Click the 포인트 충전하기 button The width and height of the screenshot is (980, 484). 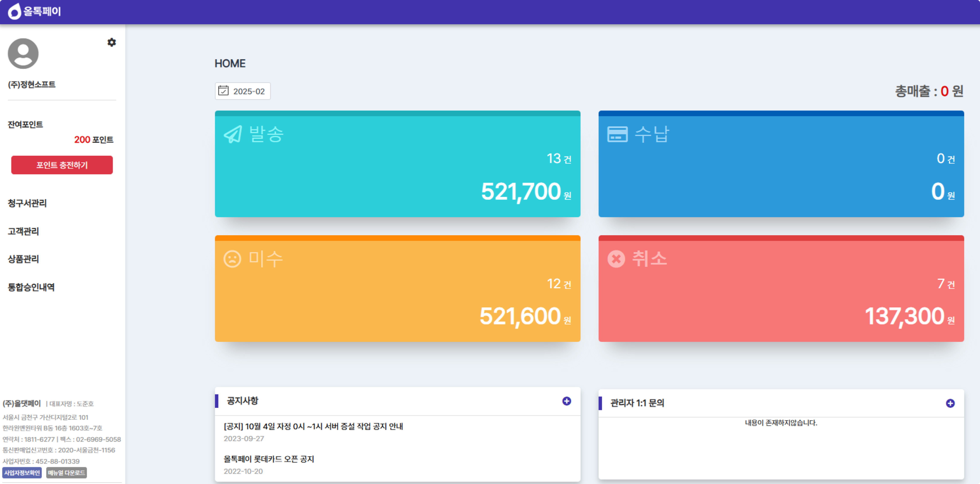click(62, 165)
